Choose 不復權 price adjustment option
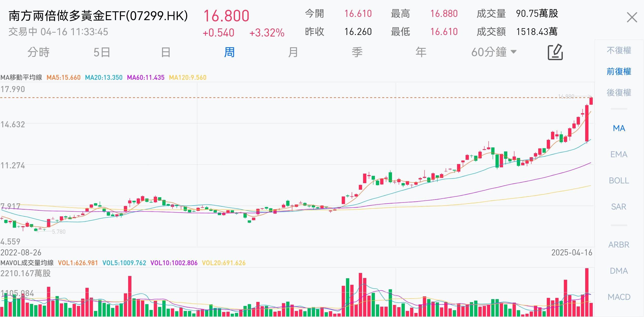The width and height of the screenshot is (644, 317). (619, 50)
